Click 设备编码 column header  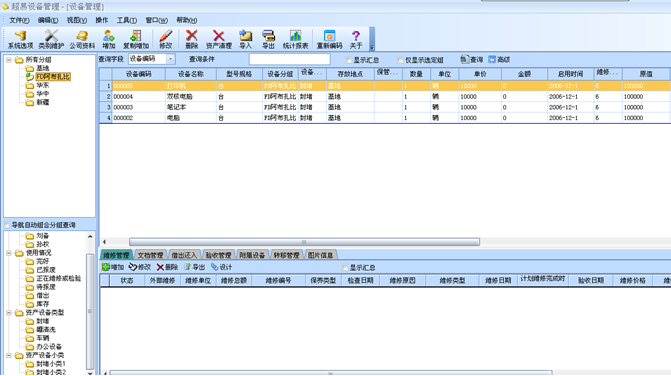[x=139, y=74]
